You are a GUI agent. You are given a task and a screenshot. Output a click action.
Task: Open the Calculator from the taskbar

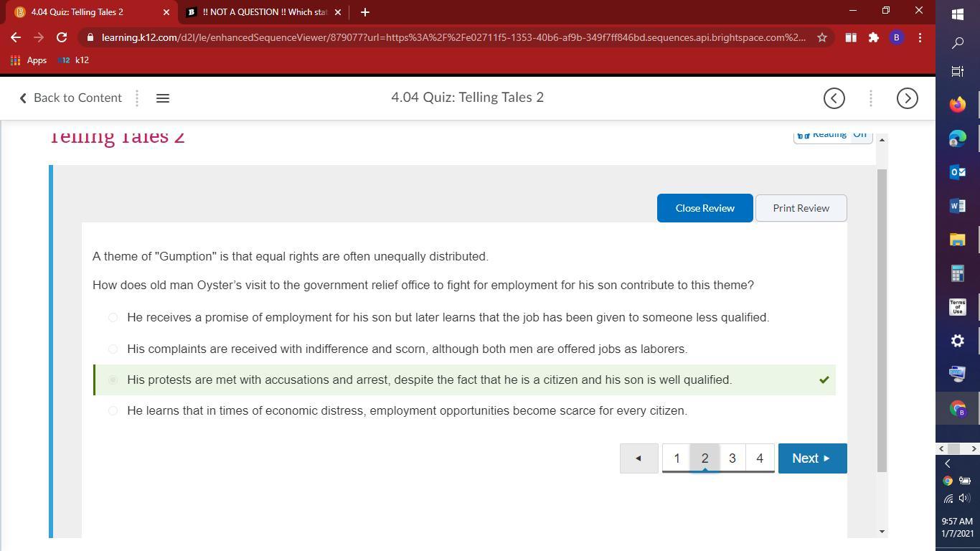pos(958,273)
